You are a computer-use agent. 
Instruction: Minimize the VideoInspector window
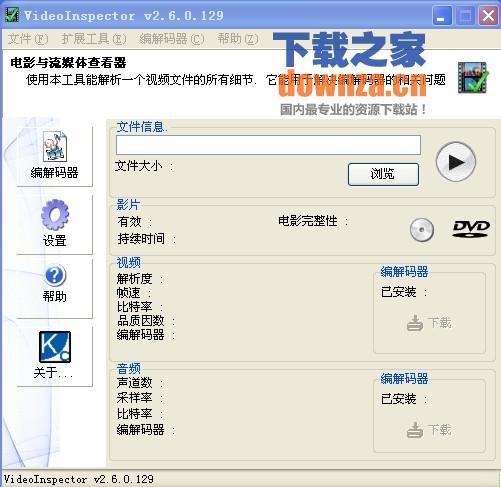click(442, 15)
